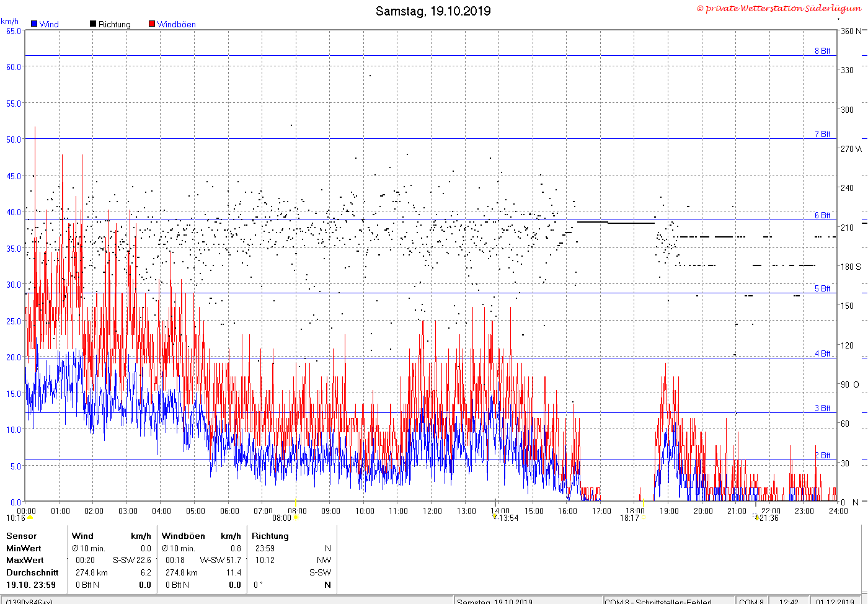Click the chart title Samstag, 19.10.2019
The width and height of the screenshot is (868, 604).
433,11
